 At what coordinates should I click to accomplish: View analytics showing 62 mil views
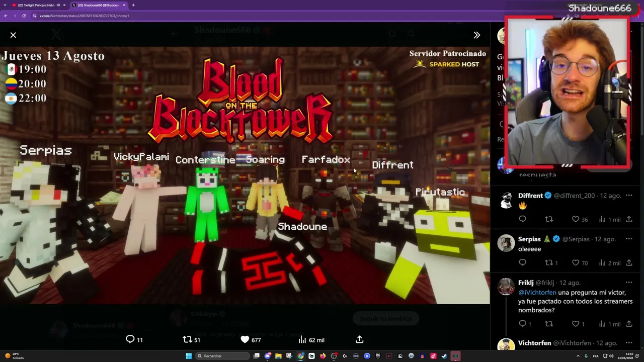click(x=311, y=340)
